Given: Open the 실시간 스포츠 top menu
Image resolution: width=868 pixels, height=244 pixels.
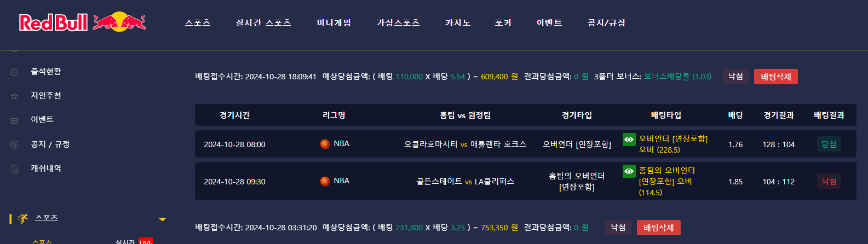Looking at the screenshot, I should 263,23.
